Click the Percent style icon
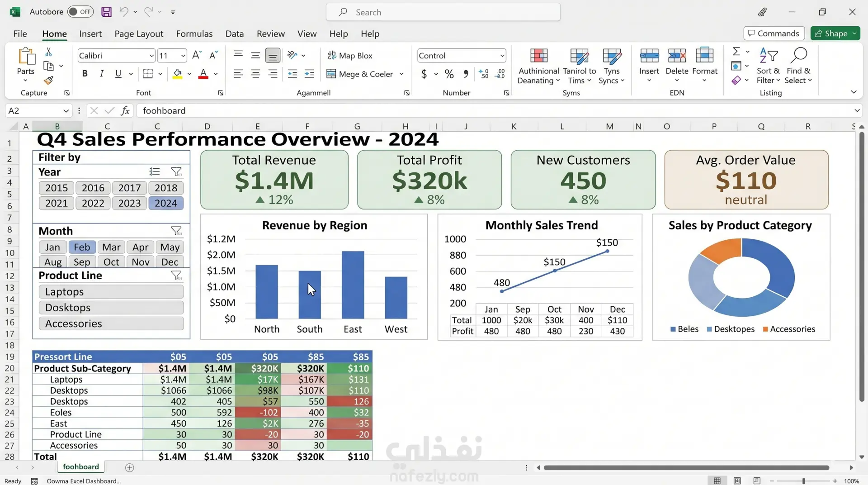This screenshot has height=485, width=868. (x=449, y=74)
